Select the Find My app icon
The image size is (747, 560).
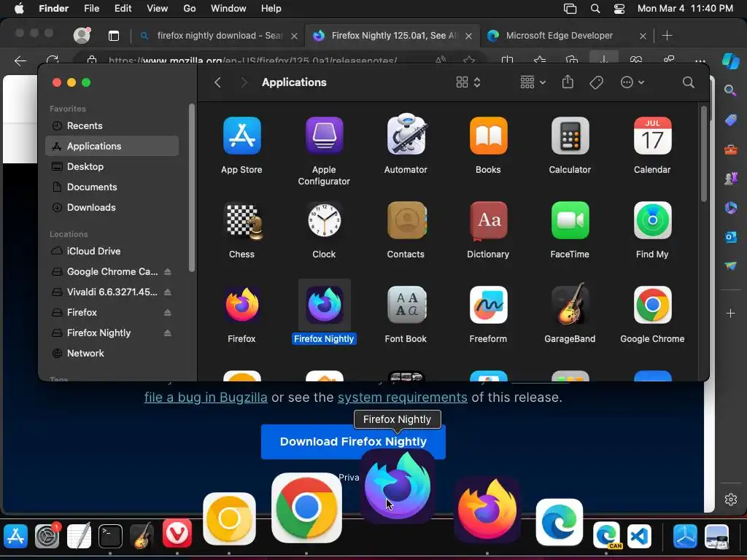pyautogui.click(x=652, y=220)
